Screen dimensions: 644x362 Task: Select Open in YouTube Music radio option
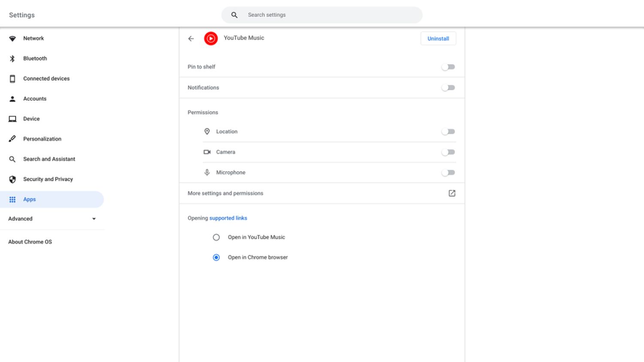click(x=216, y=237)
